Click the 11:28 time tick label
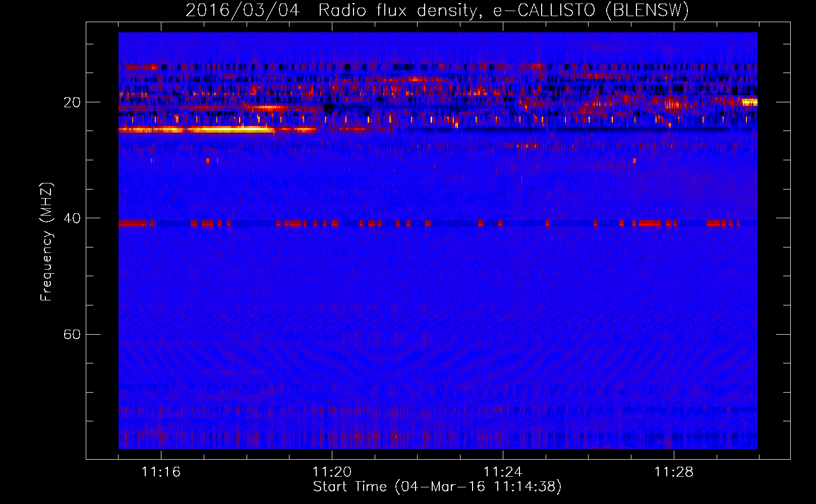Image resolution: width=816 pixels, height=504 pixels. (x=674, y=472)
